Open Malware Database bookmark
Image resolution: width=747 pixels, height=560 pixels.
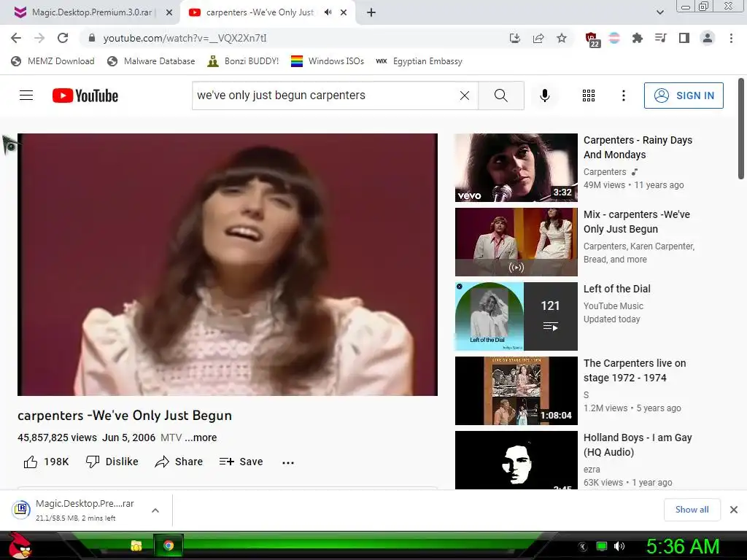point(152,61)
